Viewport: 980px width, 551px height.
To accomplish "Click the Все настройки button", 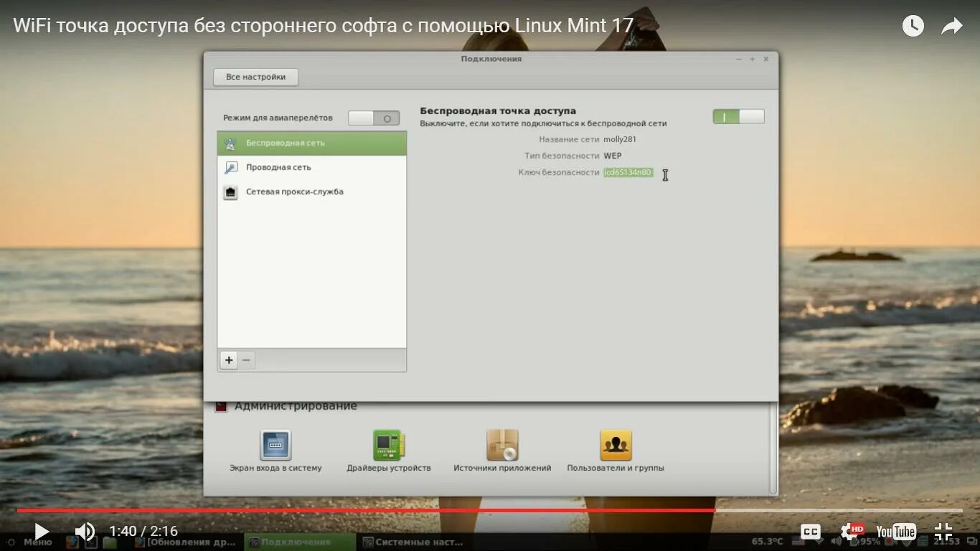I will (255, 77).
